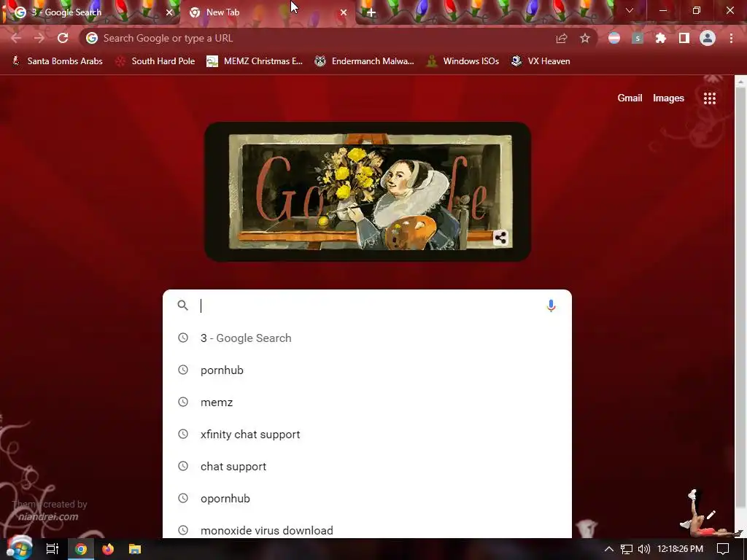This screenshot has width=747, height=560.
Task: Open the notification center icon
Action: tap(723, 549)
